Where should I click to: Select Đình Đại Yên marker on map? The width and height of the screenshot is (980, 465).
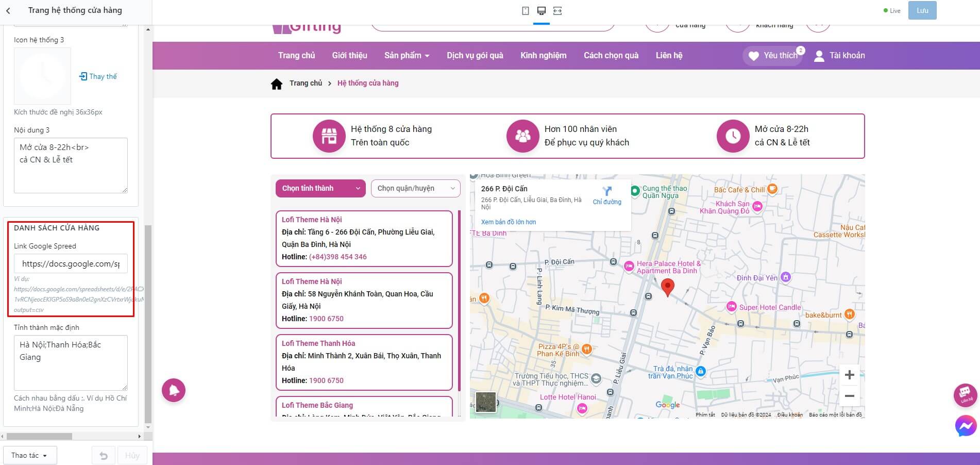click(785, 277)
